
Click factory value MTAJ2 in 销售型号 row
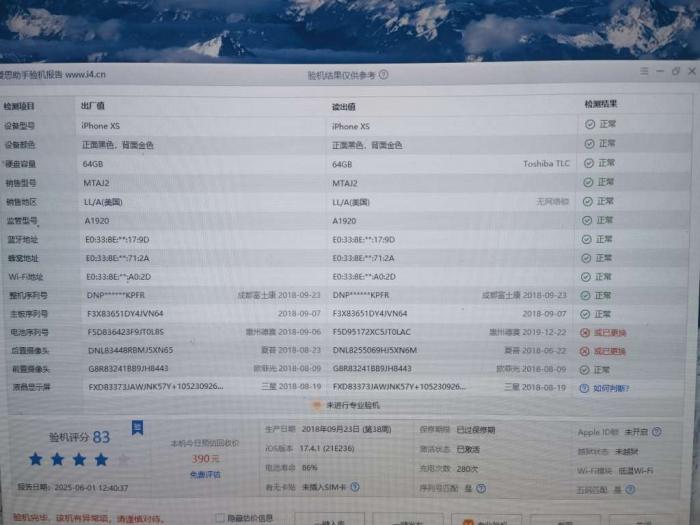pyautogui.click(x=96, y=183)
